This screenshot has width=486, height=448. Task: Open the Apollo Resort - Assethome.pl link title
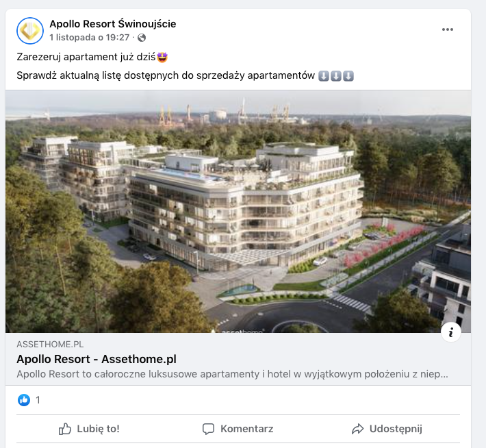(97, 359)
